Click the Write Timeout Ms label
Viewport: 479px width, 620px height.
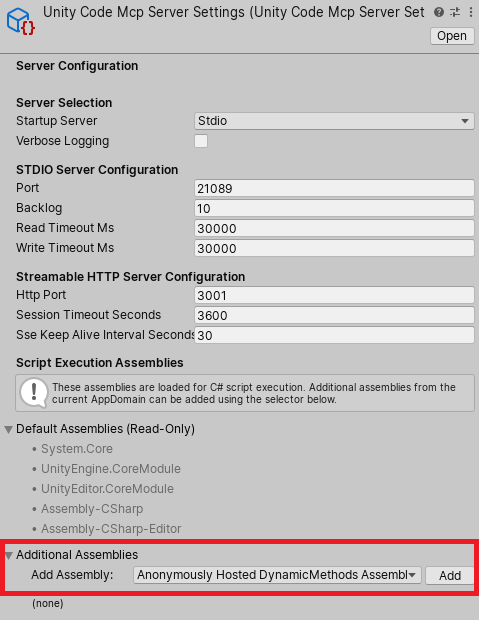65,248
